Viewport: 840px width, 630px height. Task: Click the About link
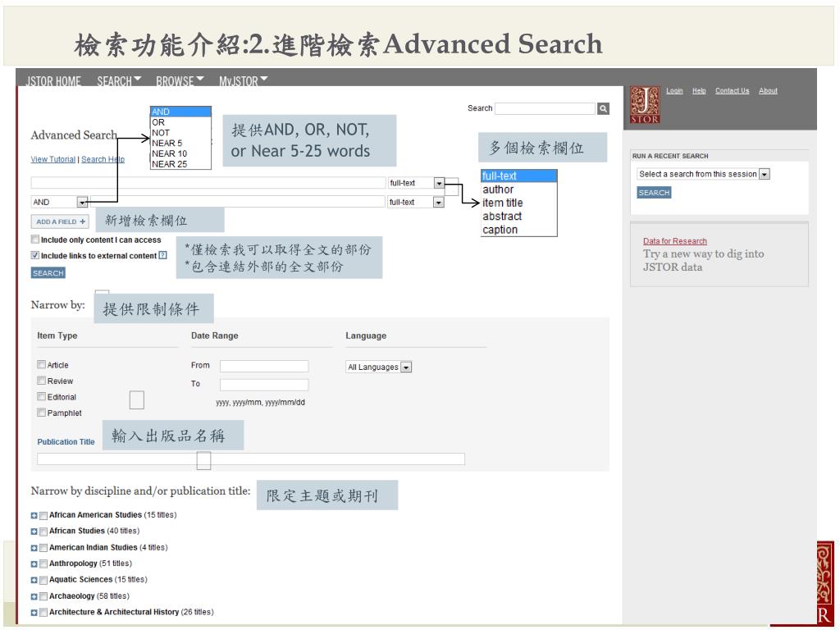point(768,91)
